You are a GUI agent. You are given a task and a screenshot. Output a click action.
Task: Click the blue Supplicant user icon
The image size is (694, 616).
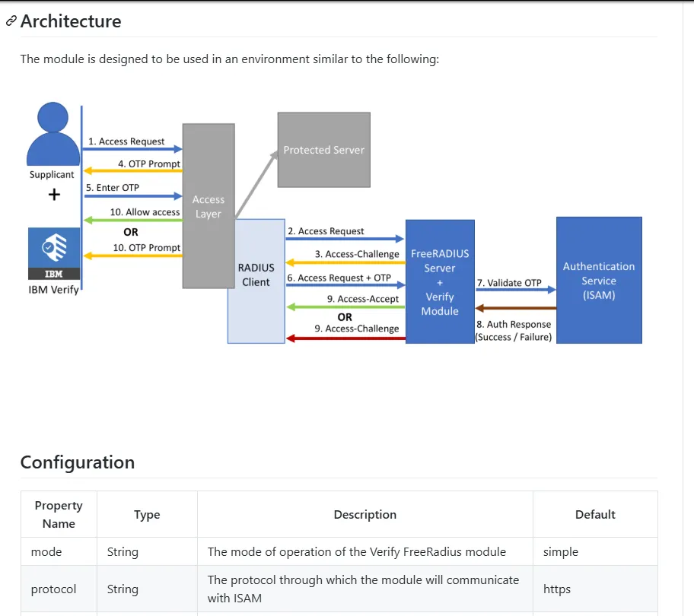point(53,134)
